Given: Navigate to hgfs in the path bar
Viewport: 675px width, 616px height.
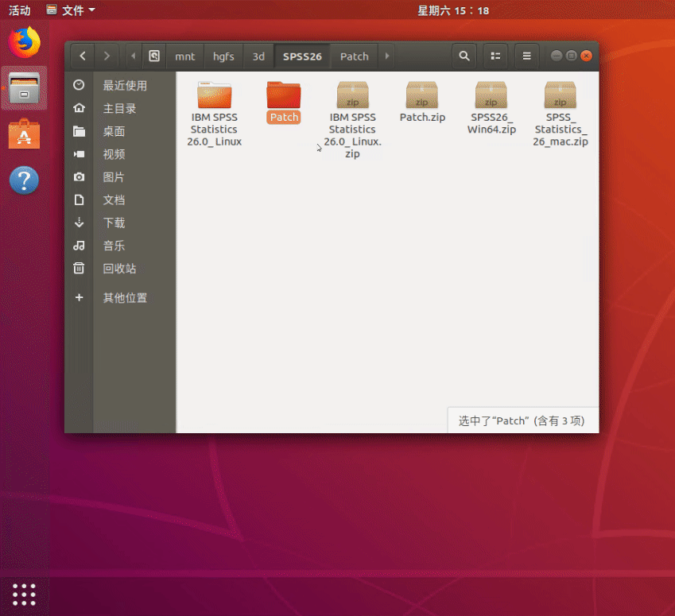Looking at the screenshot, I should pos(223,56).
